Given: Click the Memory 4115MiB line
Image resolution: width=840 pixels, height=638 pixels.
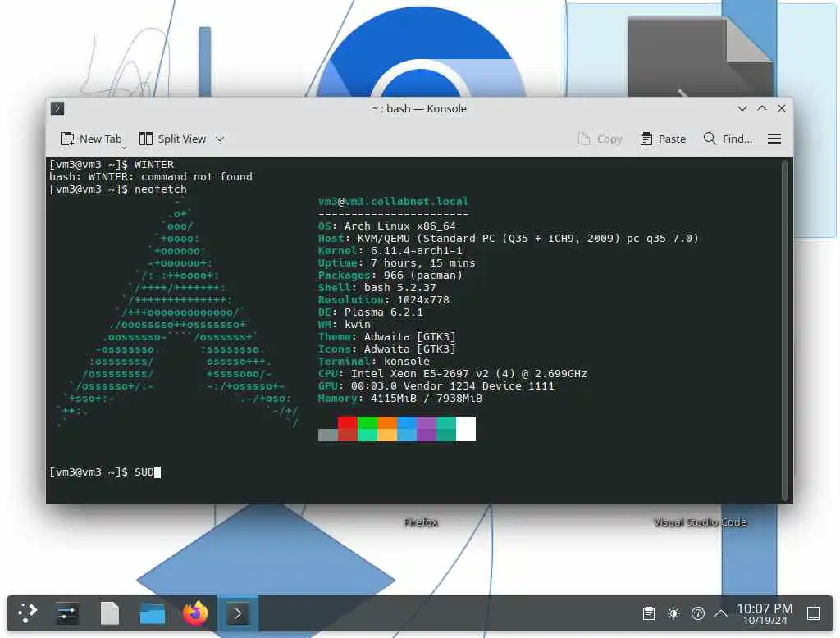Looking at the screenshot, I should 400,399.
